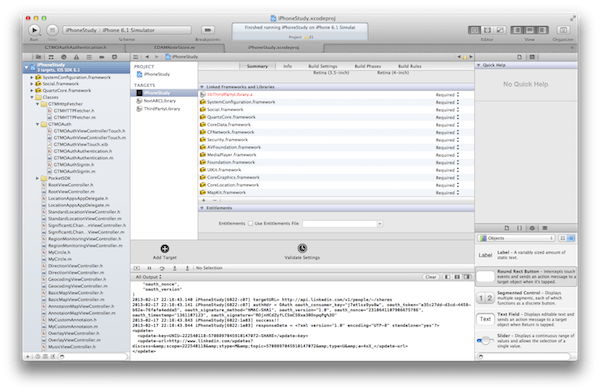Viewport: 600px width, 392px height.
Task: Collapse the GTMOAuth folder
Action: coord(38,124)
